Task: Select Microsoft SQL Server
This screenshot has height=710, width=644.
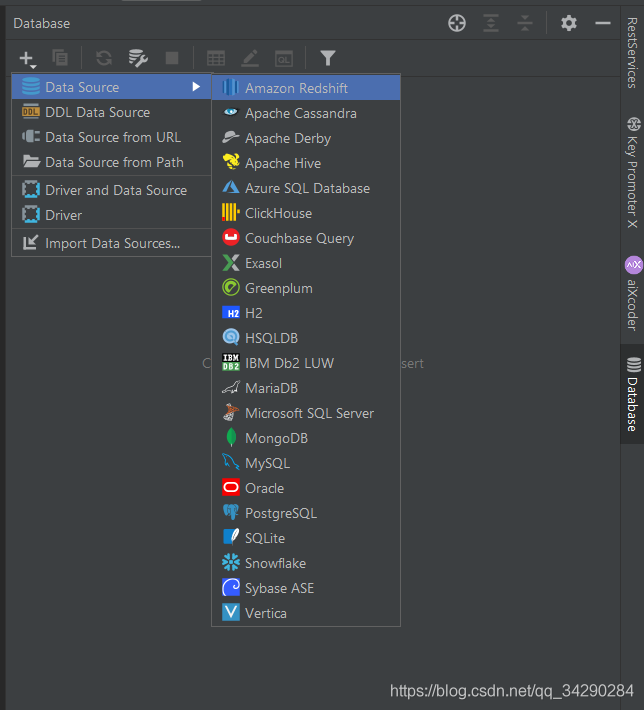Action: pyautogui.click(x=306, y=413)
